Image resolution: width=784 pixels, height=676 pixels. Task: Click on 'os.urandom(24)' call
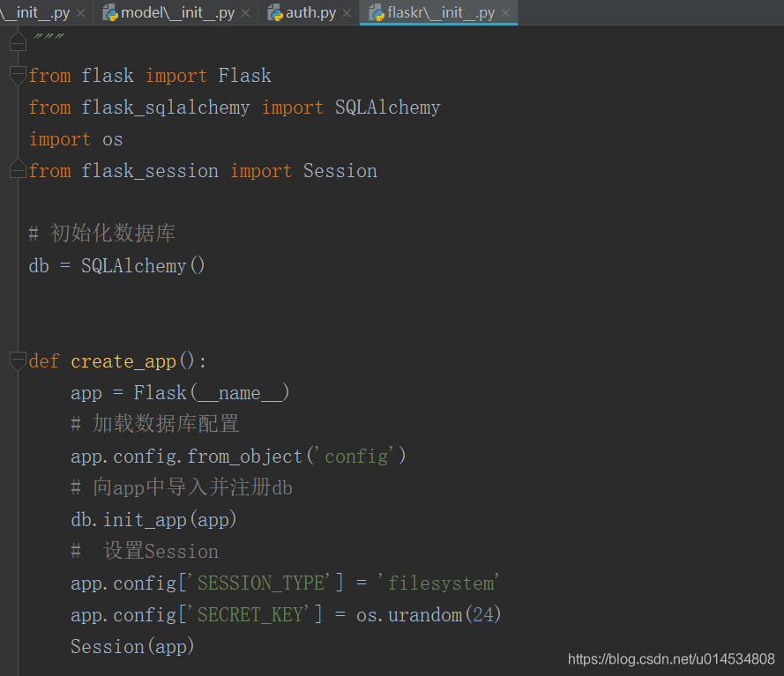coord(429,614)
